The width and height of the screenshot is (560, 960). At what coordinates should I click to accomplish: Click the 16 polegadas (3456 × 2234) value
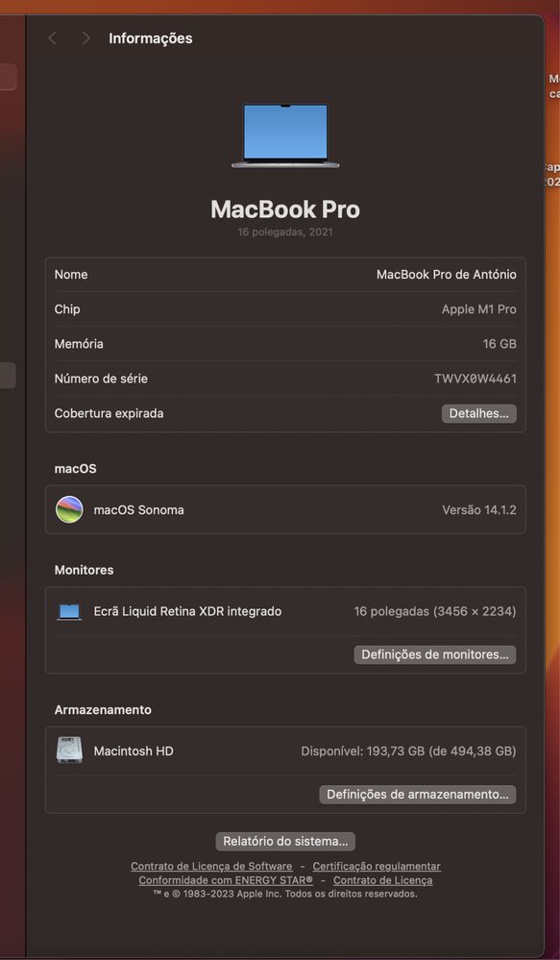click(435, 611)
